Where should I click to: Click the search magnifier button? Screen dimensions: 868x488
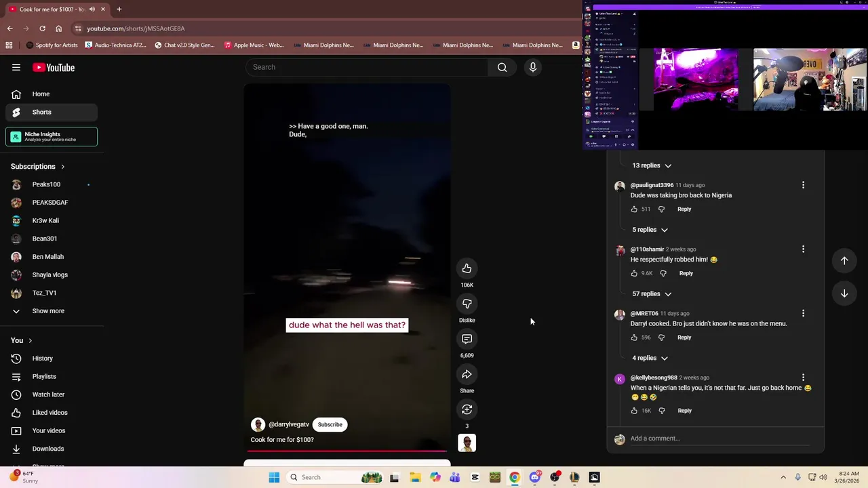click(502, 67)
